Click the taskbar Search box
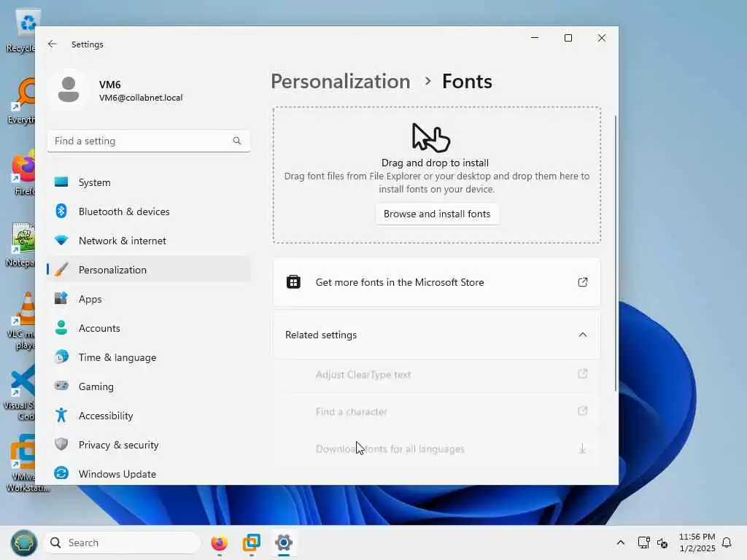This screenshot has height=560, width=747. click(123, 542)
